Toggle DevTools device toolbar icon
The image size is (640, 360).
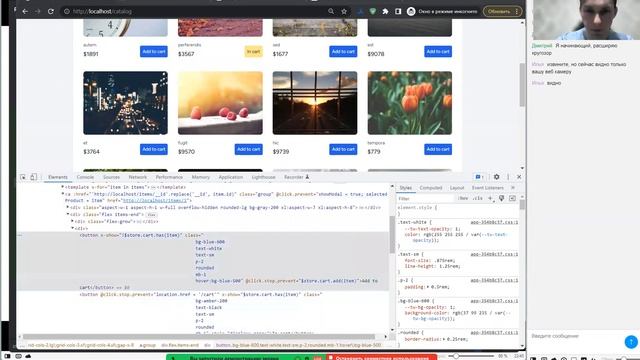click(x=33, y=177)
